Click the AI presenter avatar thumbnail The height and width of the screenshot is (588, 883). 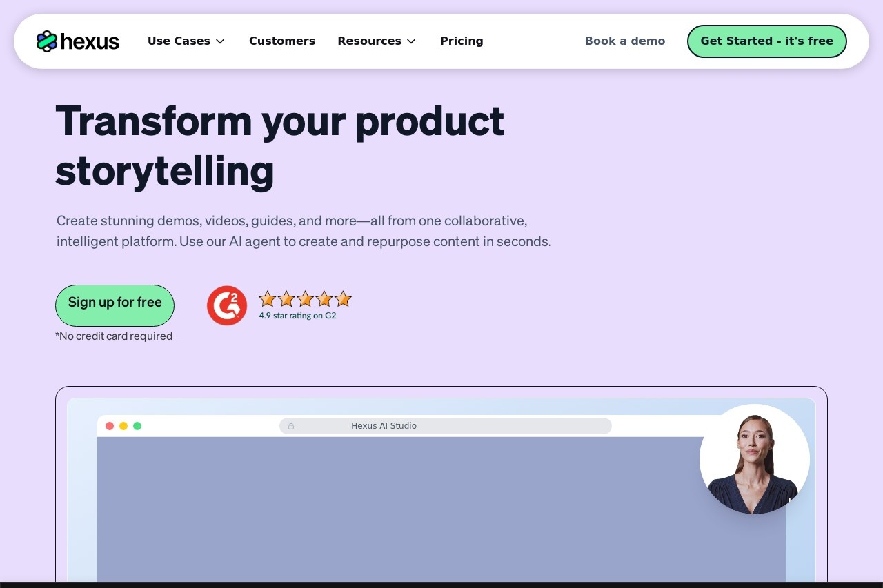(x=755, y=459)
